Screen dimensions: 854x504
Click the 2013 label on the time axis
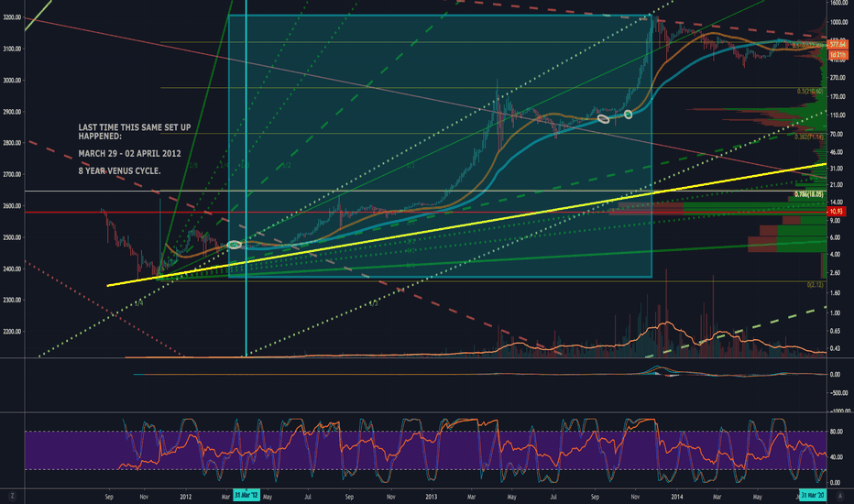(x=431, y=497)
